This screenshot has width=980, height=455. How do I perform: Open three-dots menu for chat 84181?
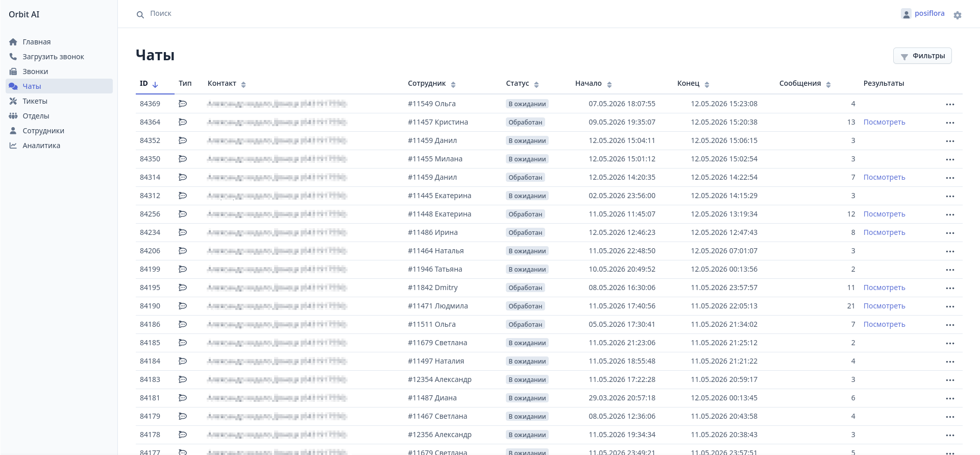click(950, 398)
